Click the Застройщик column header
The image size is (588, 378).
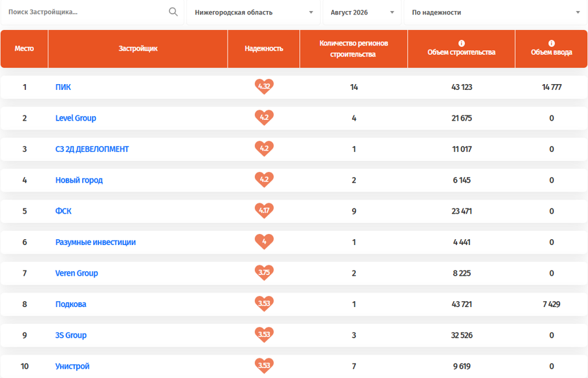[x=138, y=49]
